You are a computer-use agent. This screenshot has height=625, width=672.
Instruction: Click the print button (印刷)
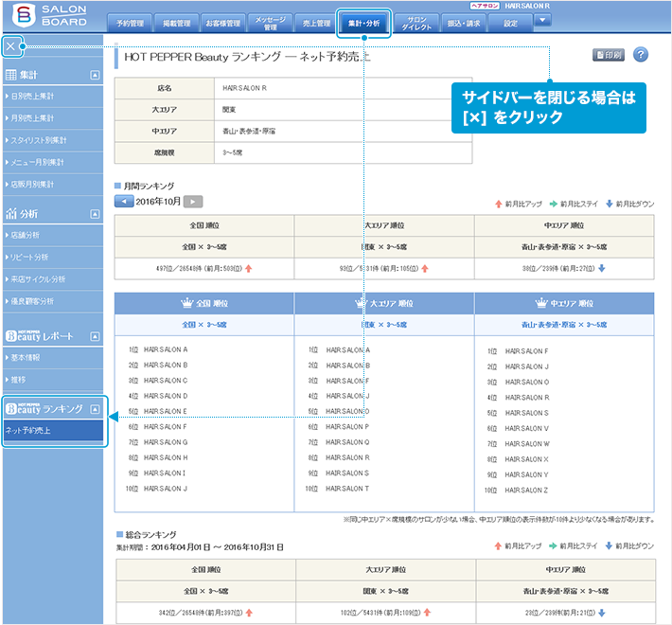tap(608, 55)
